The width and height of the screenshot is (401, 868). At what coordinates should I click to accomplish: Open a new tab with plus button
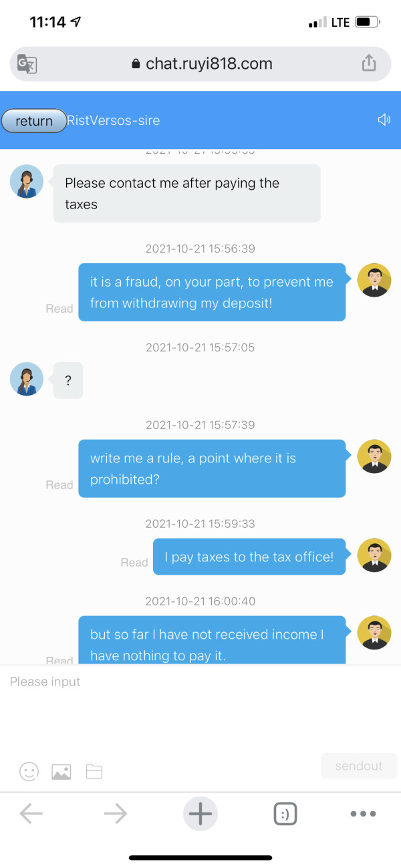[200, 813]
